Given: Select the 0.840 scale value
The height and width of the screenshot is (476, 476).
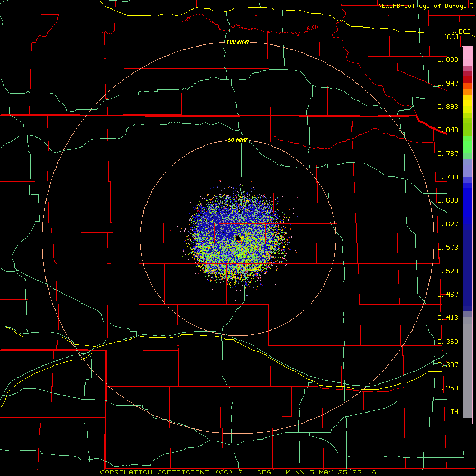Looking at the screenshot, I should pos(448,130).
